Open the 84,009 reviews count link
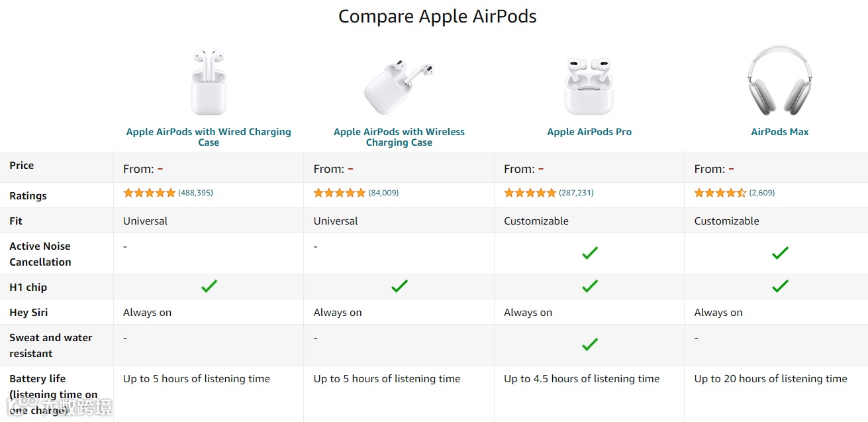 383,193
